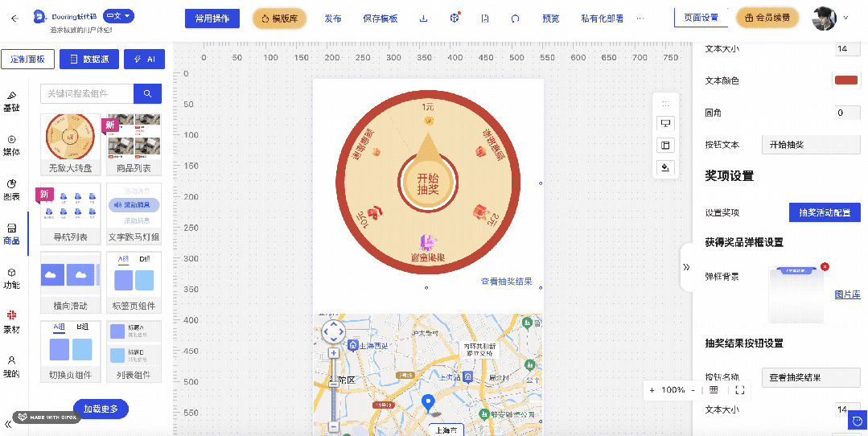
Task: Click the headset support icon
Action: (516, 19)
